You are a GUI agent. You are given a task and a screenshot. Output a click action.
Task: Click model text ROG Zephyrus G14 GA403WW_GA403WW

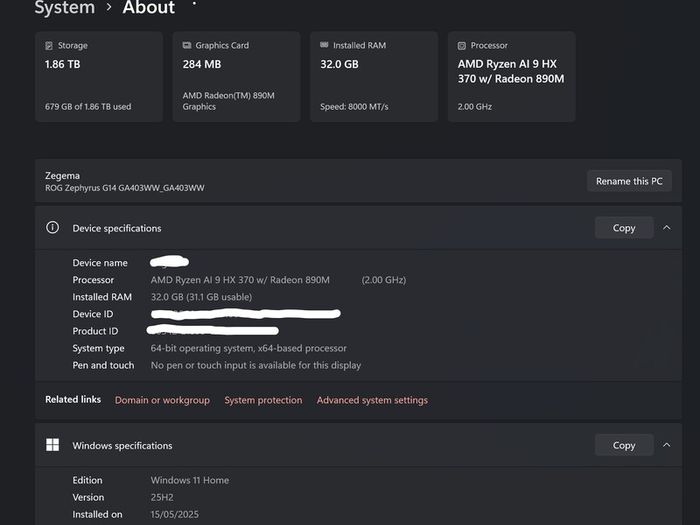(125, 188)
